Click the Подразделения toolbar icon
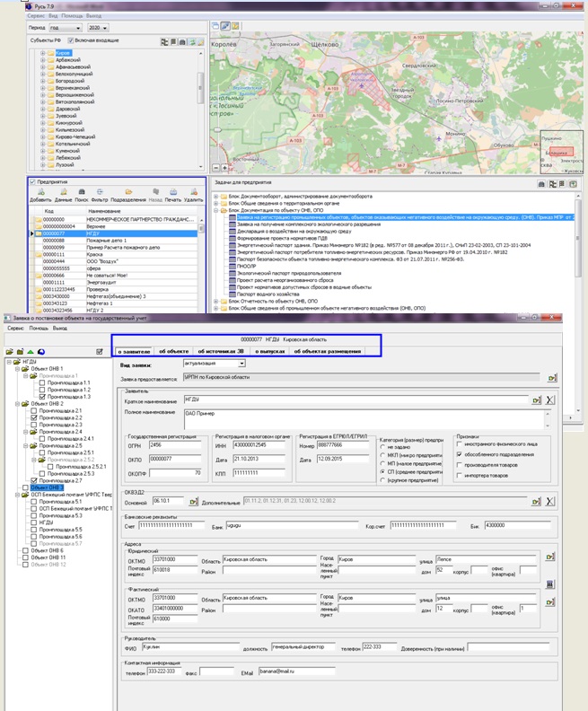Screen dimensions: 588x711 tap(127, 192)
